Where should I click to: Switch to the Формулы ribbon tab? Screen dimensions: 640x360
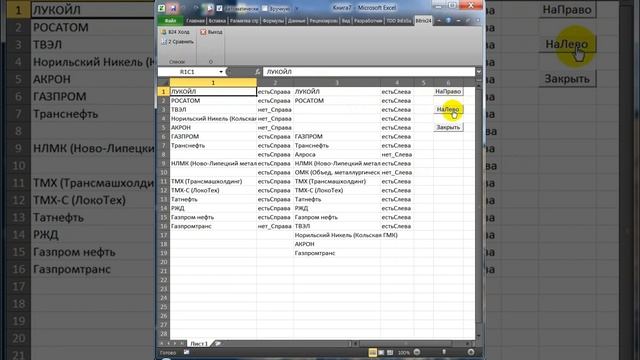point(273,20)
